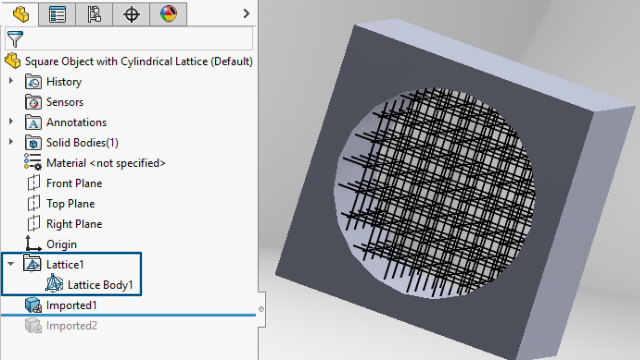The image size is (640, 360).
Task: Click the filter funnel icon
Action: click(x=15, y=39)
